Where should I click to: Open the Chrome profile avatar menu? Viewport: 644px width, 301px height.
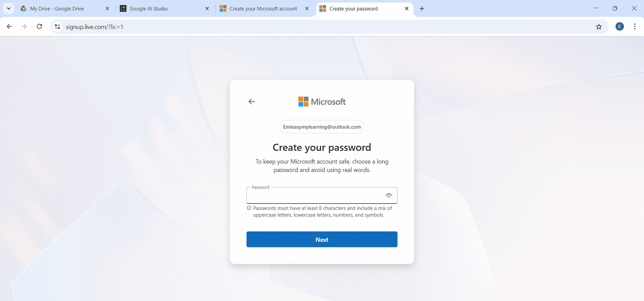619,27
